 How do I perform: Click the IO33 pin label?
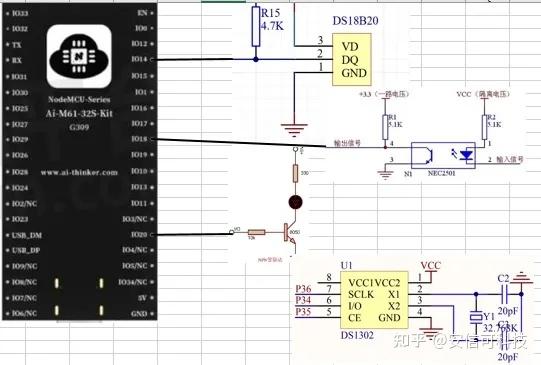click(x=20, y=13)
